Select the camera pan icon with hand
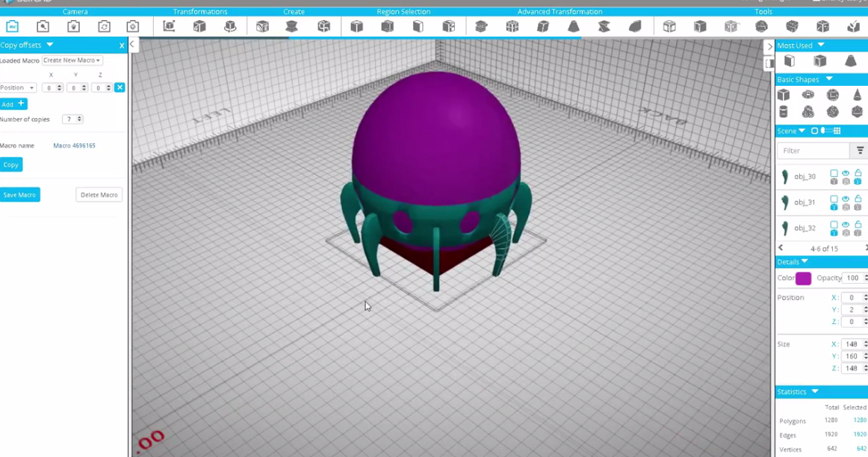The image size is (868, 457). tap(74, 26)
